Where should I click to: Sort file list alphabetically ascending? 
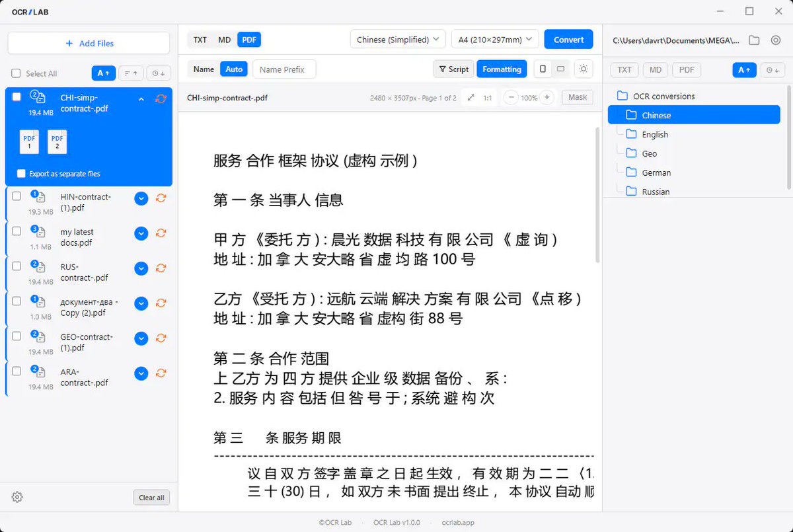[103, 73]
